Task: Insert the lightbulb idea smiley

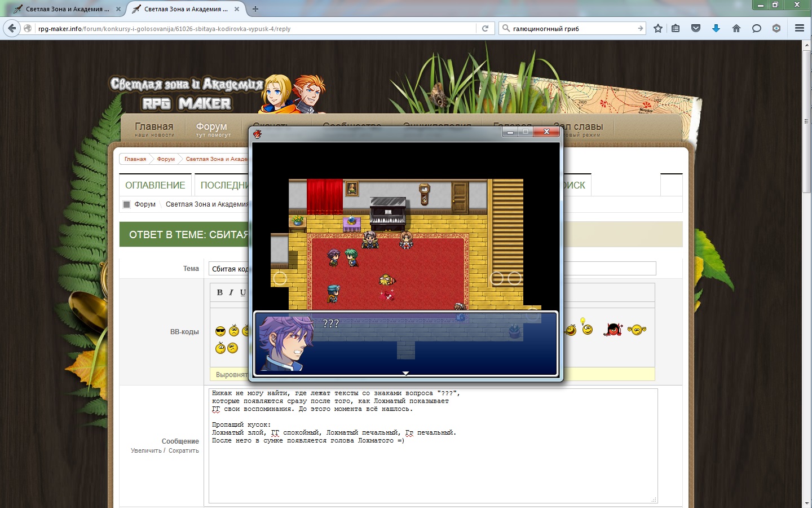Action: coord(587,327)
